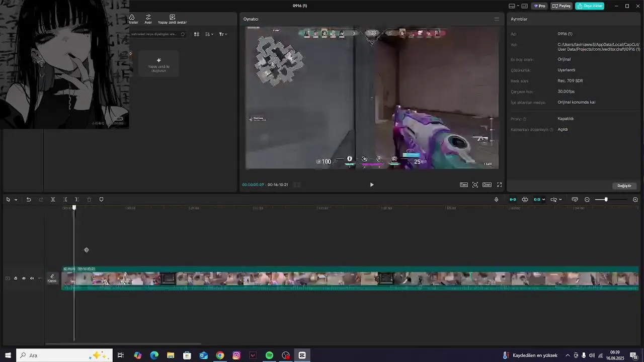The image size is (644, 362).
Task: Open the player panel hamburger menu
Action: 497,19
